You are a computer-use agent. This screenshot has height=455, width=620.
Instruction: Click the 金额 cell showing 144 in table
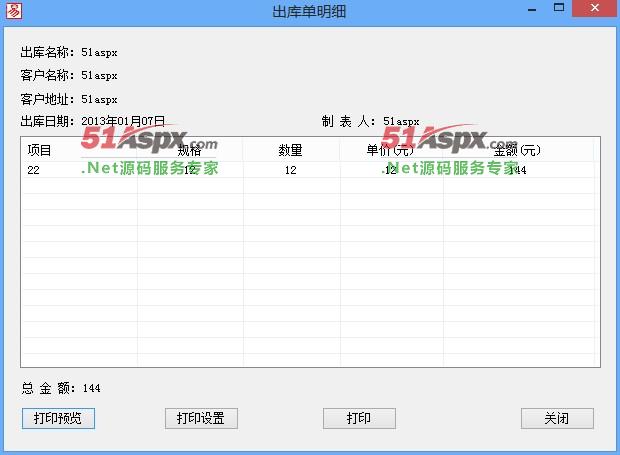pyautogui.click(x=517, y=170)
